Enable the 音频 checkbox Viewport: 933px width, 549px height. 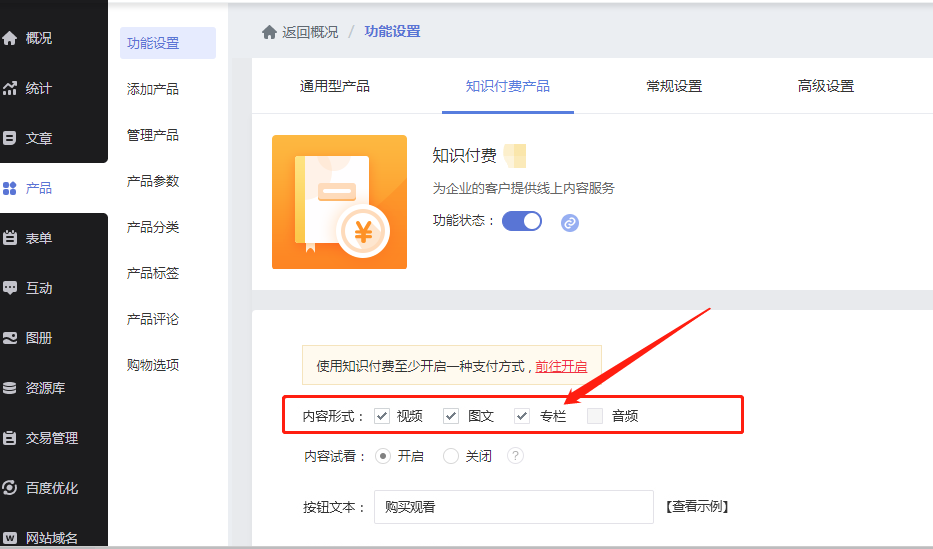click(x=595, y=416)
